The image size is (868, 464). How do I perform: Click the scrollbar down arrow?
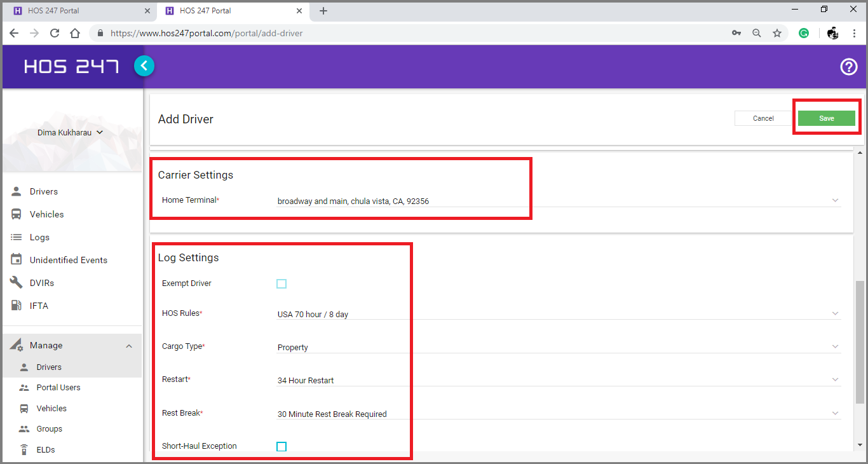coord(860,445)
